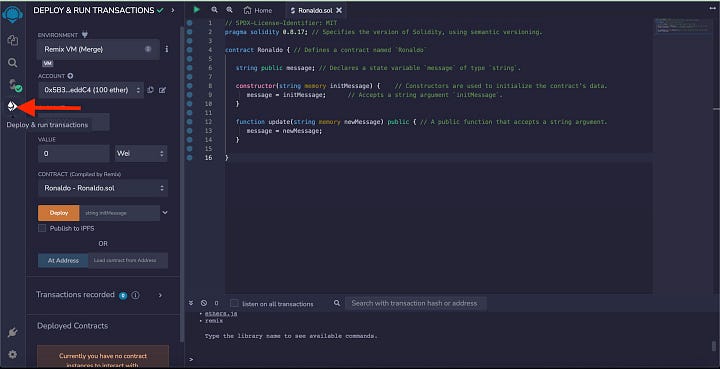
Task: Click the string initMessage input field
Action: [x=119, y=213]
